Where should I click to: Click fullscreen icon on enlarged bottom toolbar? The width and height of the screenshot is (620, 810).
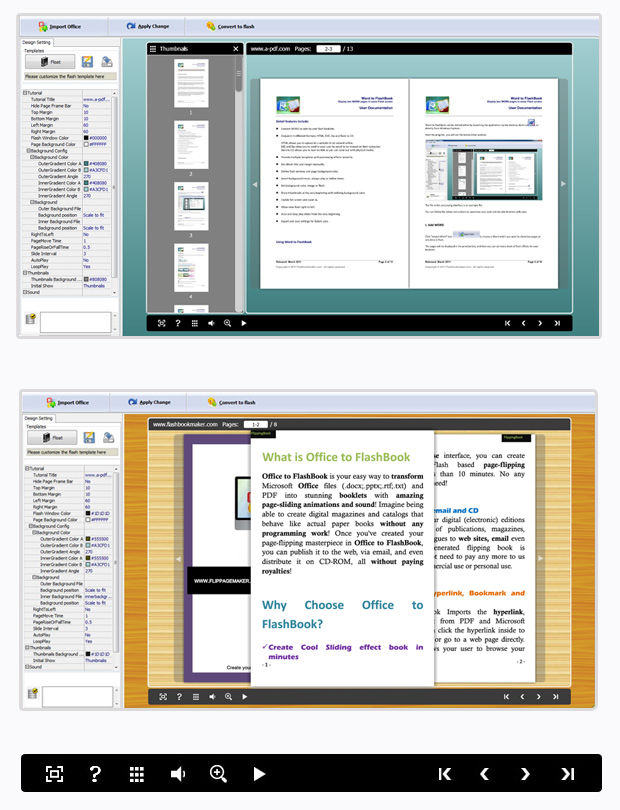(54, 773)
